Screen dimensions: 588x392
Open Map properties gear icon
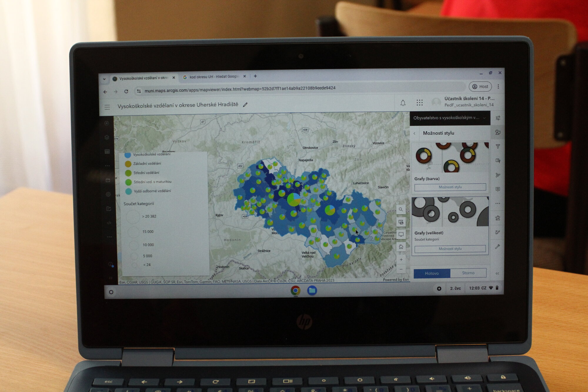(x=108, y=194)
